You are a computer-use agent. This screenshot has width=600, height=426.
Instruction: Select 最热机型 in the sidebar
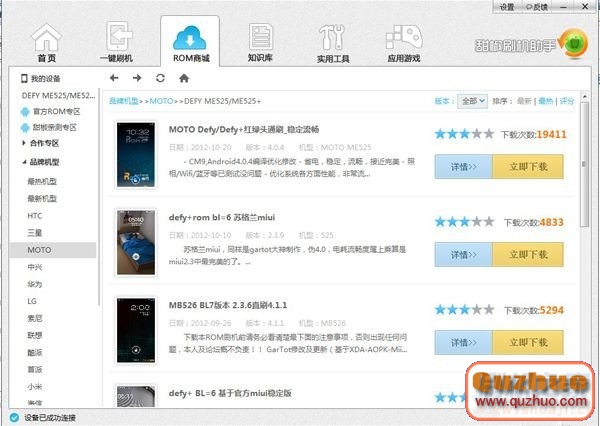point(42,181)
